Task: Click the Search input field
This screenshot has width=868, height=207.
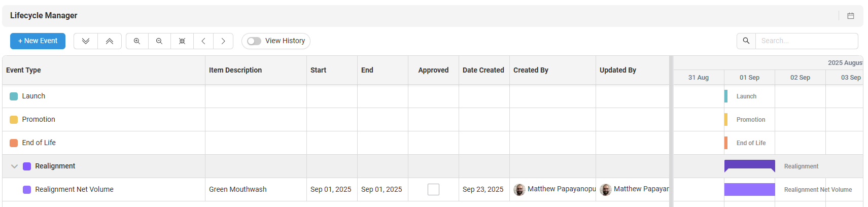Action: (x=806, y=41)
